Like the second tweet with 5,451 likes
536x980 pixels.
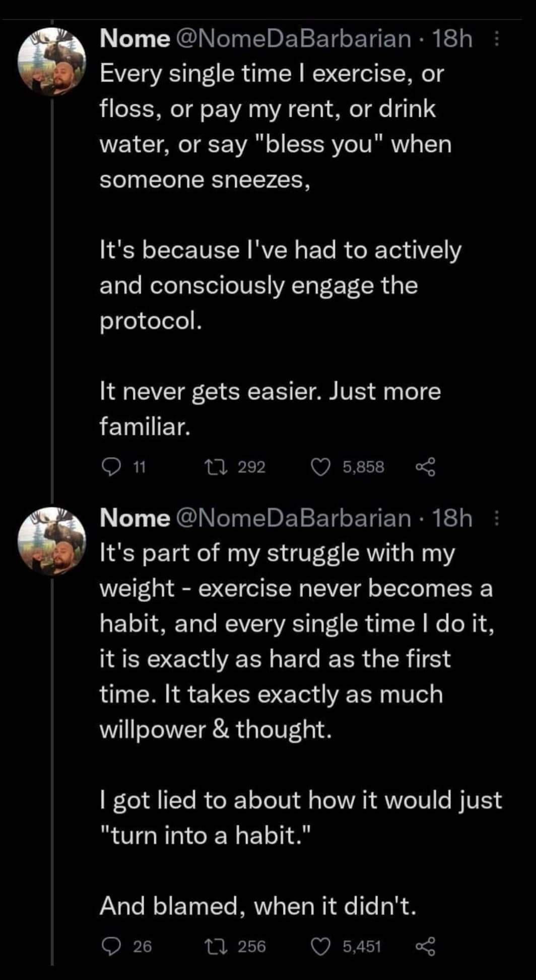coord(319,947)
